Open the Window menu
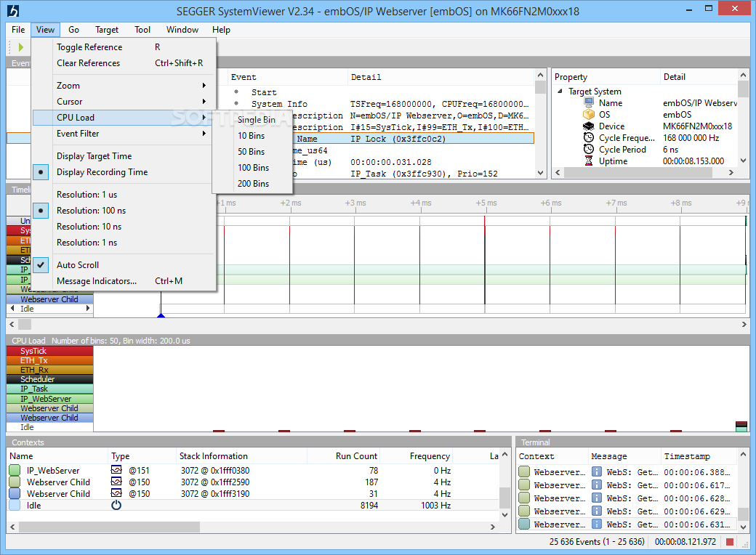 (182, 30)
